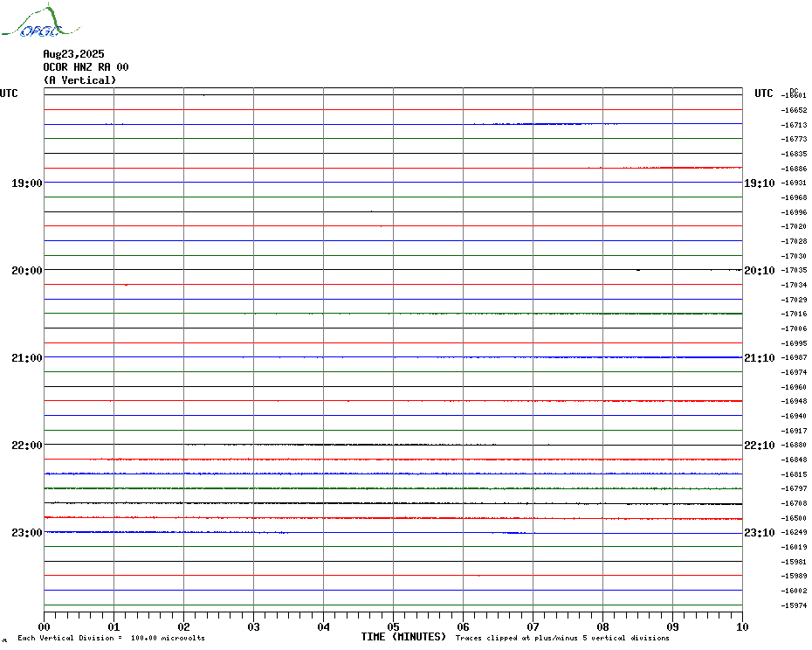This screenshot has width=812, height=650.
Task: Select the DC offset value -17035
Action: (794, 270)
